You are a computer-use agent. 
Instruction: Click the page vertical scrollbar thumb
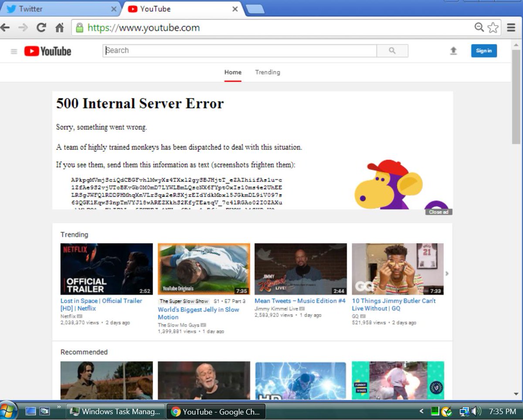516,97
